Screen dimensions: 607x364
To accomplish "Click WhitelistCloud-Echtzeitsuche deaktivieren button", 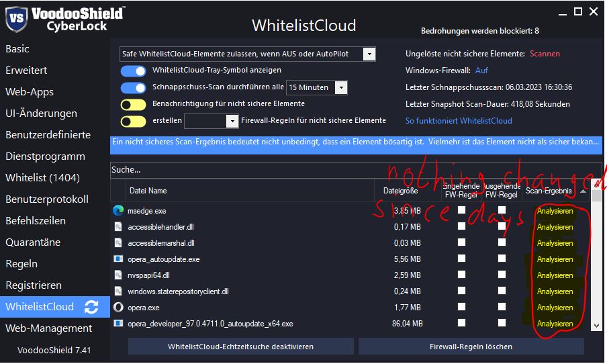I will pyautogui.click(x=241, y=347).
